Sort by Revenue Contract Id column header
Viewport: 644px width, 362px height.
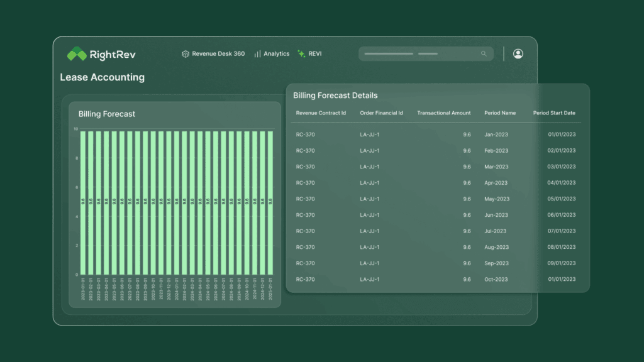click(x=321, y=113)
